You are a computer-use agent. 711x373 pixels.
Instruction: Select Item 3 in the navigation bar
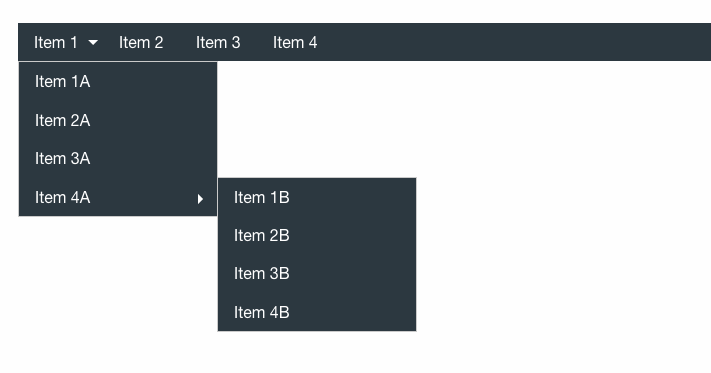point(218,43)
